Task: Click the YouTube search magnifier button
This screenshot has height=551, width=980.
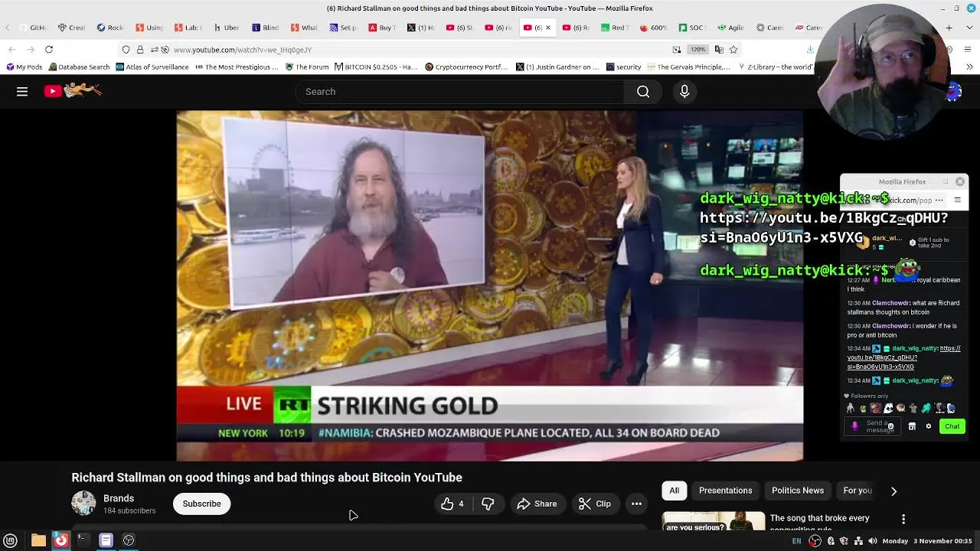Action: click(x=643, y=92)
